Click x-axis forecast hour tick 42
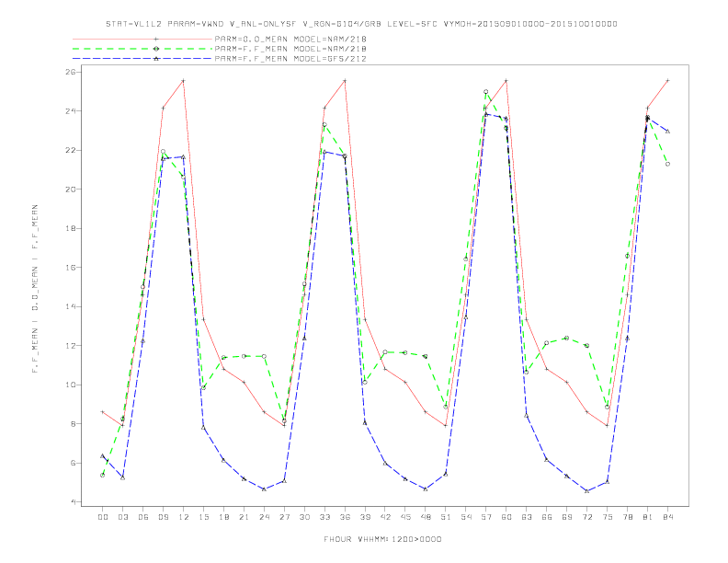728x563 pixels. point(385,517)
